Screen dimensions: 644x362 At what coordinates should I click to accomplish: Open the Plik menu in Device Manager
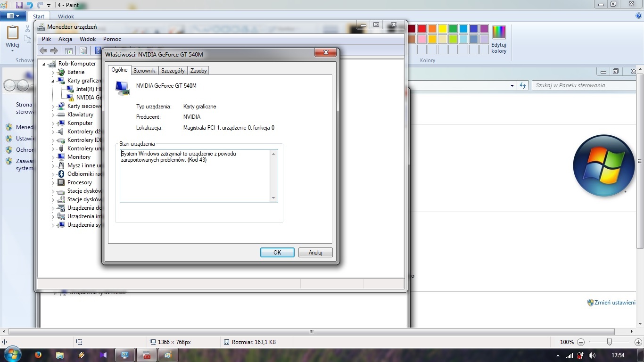tap(46, 39)
